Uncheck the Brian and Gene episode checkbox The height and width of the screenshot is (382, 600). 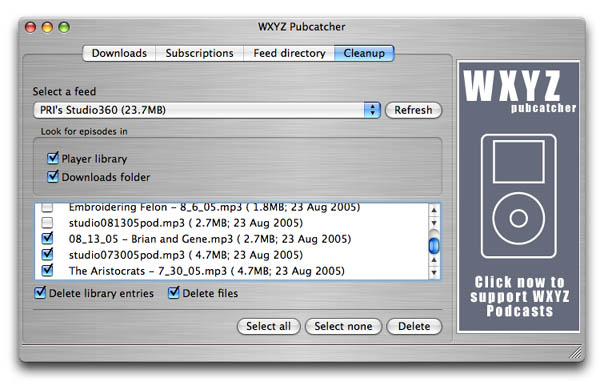point(47,238)
